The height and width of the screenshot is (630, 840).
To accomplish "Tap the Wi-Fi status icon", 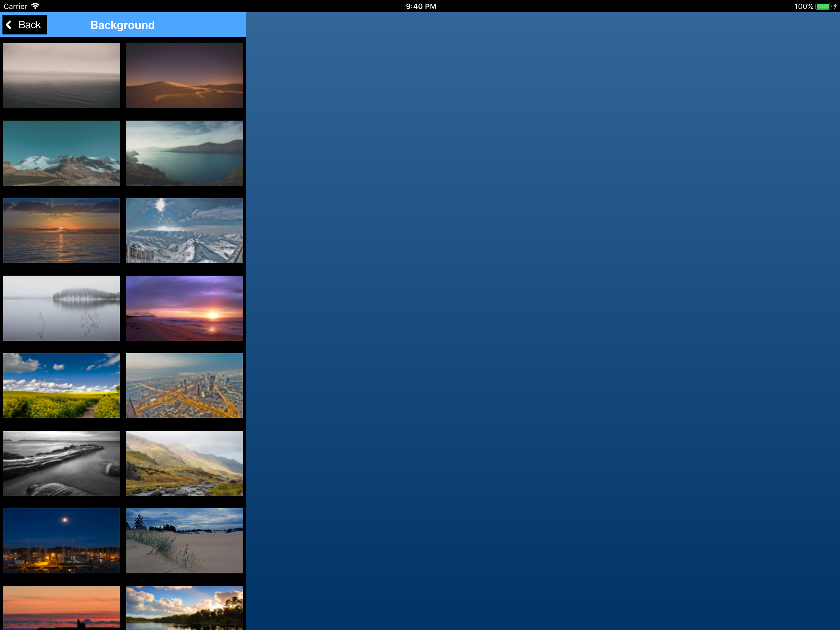I will pos(36,6).
